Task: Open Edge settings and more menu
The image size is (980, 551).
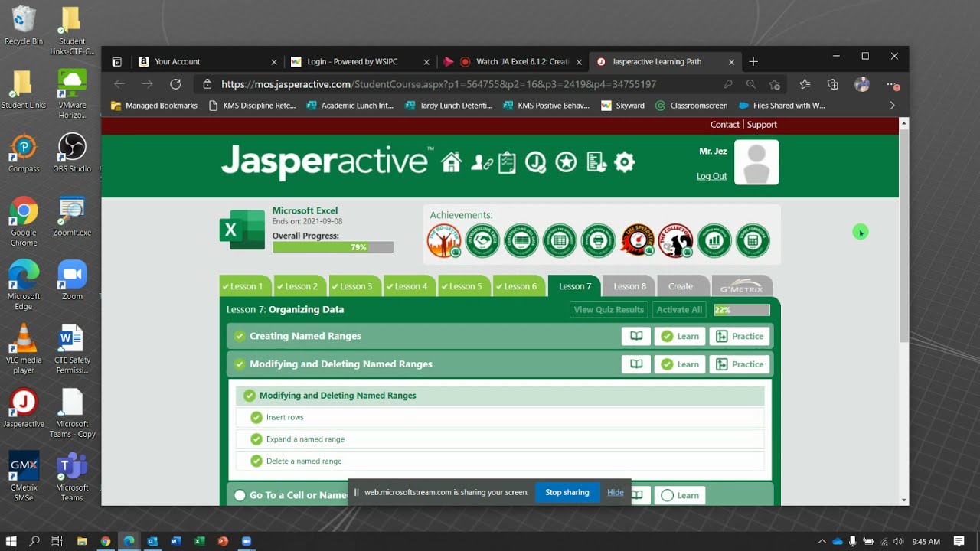Action: point(893,84)
